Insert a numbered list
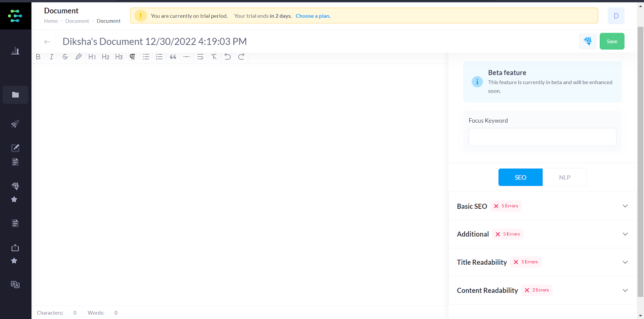644x319 pixels. 159,57
